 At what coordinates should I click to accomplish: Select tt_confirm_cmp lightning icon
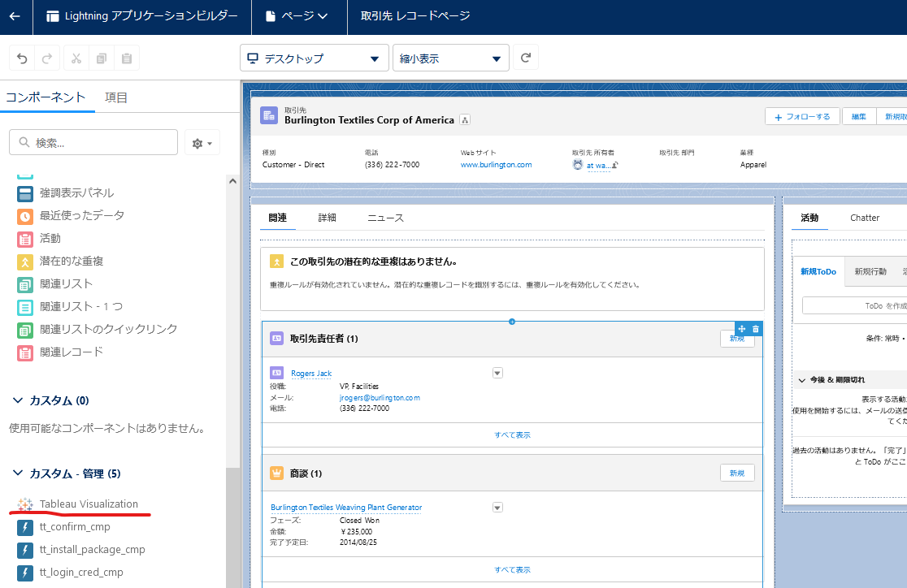25,527
